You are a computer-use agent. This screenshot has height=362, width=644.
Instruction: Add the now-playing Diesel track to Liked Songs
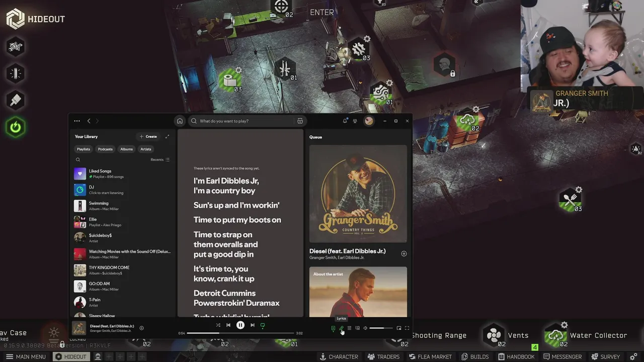tap(141, 328)
